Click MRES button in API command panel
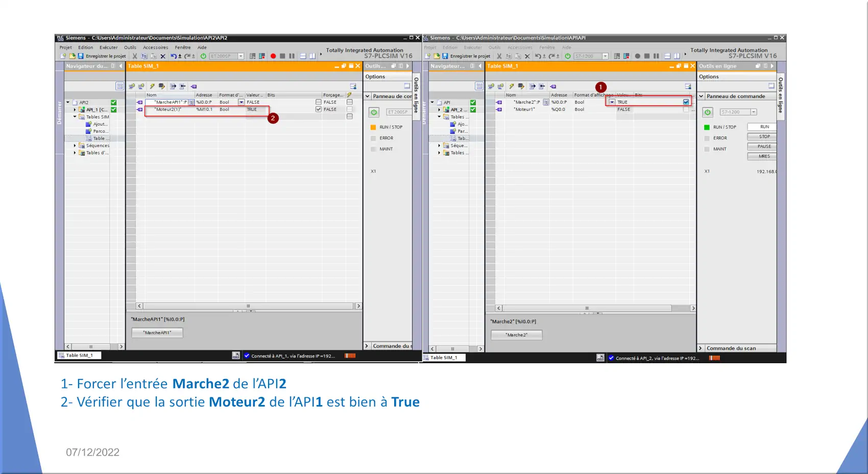The height and width of the screenshot is (474, 868). tap(761, 156)
